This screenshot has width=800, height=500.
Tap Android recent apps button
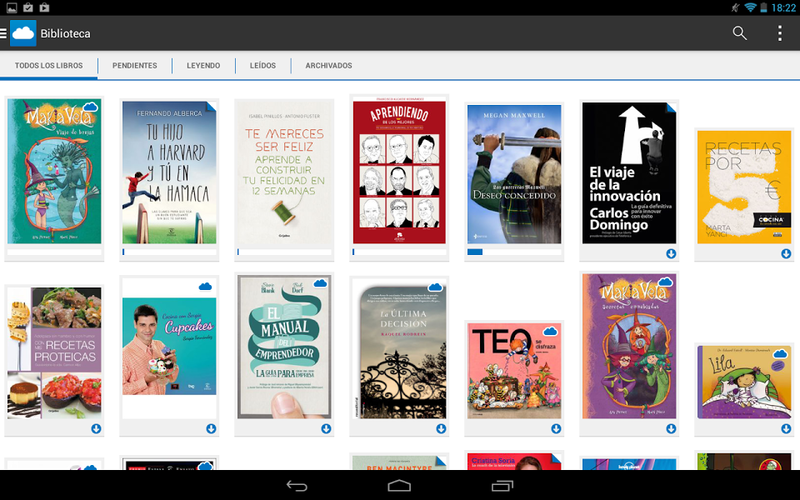[x=503, y=485]
